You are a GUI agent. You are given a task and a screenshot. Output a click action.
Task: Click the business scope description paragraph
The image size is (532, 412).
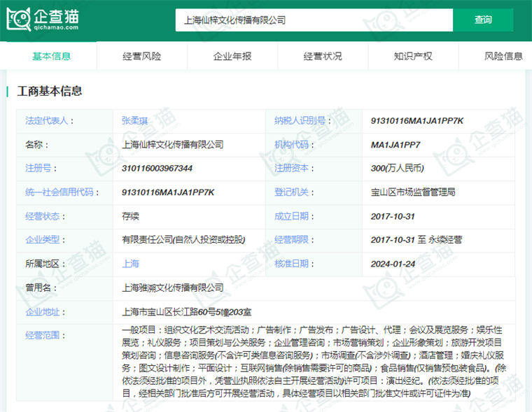314,362
